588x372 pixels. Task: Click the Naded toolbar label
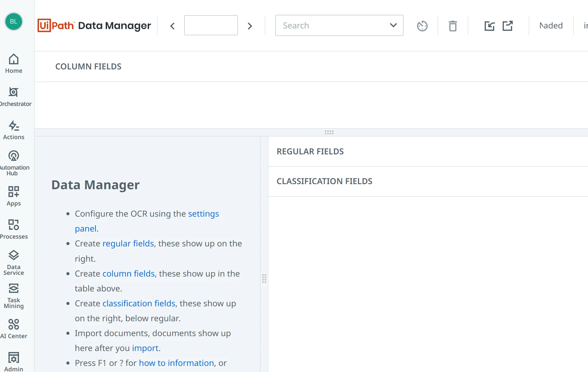click(x=551, y=26)
